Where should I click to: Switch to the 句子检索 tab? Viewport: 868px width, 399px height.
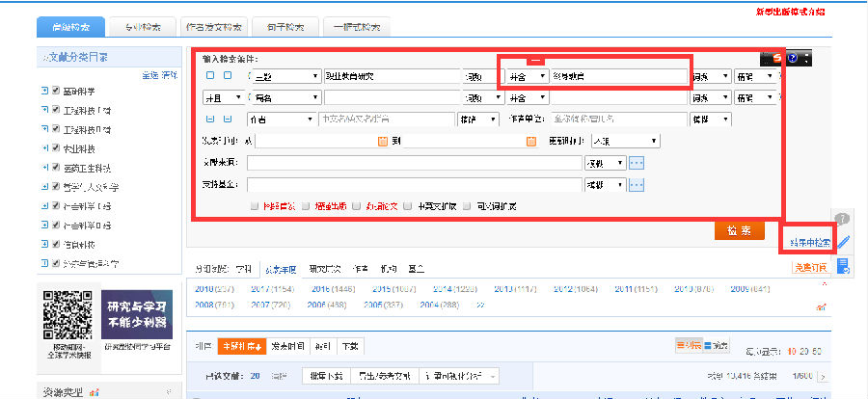285,27
